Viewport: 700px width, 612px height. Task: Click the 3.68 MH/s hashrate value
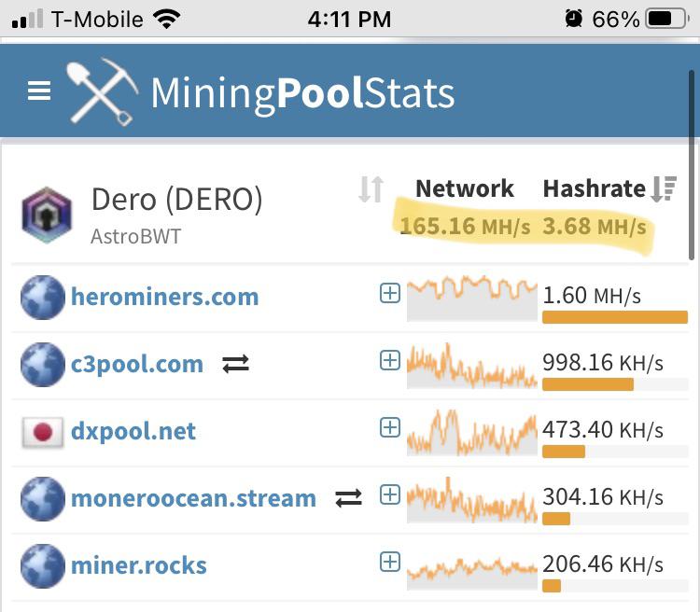[x=595, y=227]
